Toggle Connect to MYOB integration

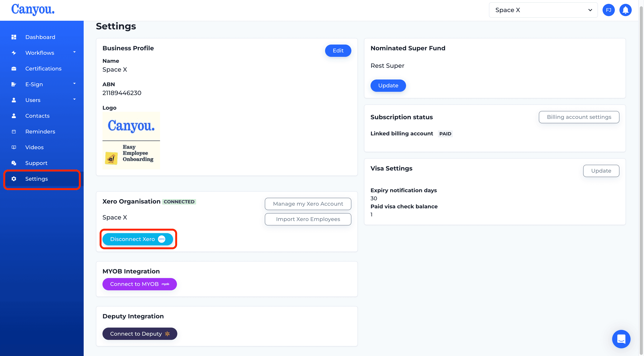[139, 284]
